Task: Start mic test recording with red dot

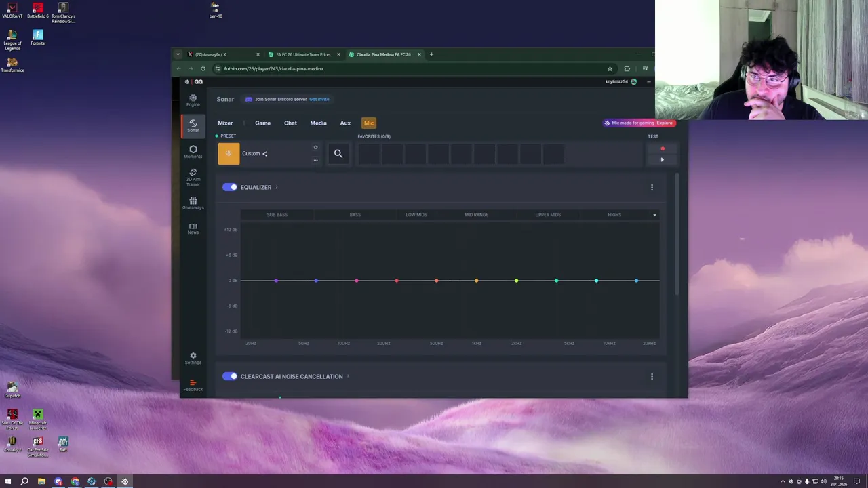Action: [x=663, y=148]
